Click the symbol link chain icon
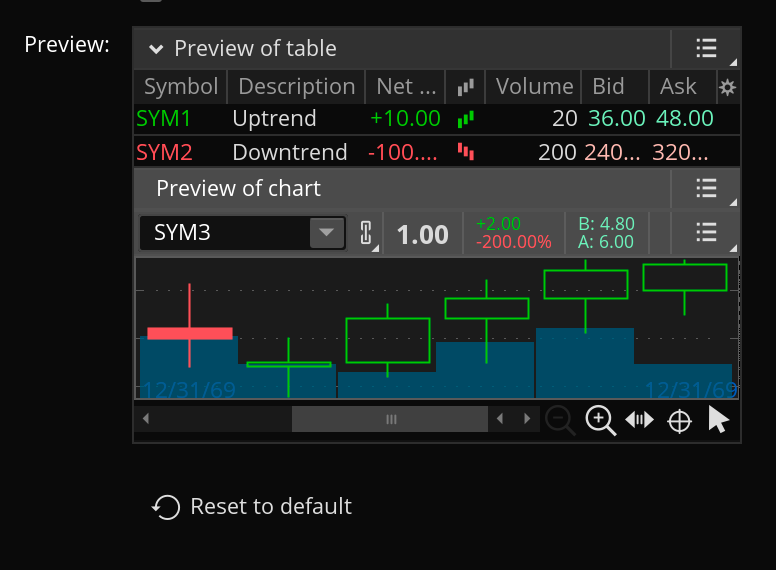 click(365, 234)
